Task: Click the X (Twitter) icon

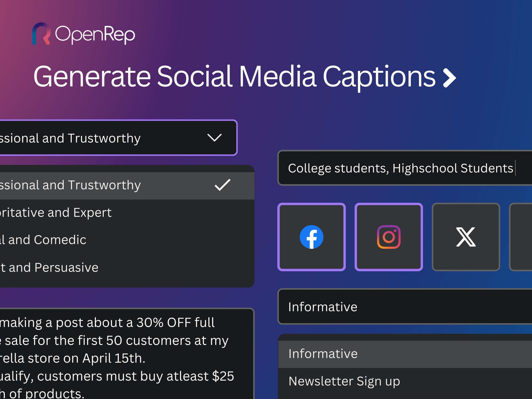Action: pyautogui.click(x=466, y=237)
